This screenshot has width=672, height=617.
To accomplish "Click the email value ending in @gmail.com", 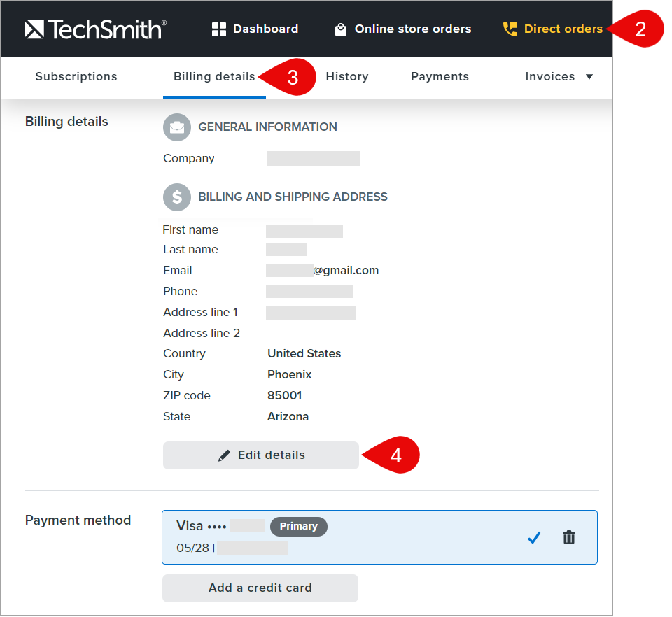I will (x=322, y=271).
